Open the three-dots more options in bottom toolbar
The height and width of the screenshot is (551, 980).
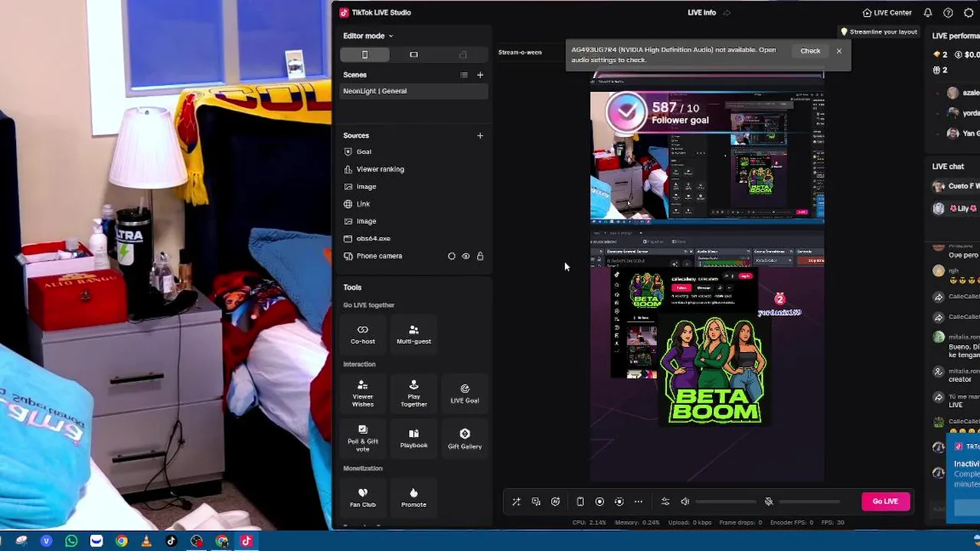pyautogui.click(x=639, y=502)
